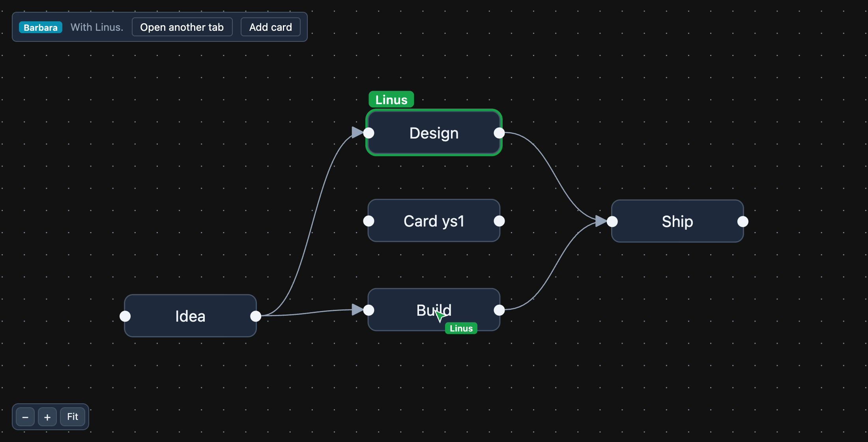This screenshot has height=442, width=868.
Task: Click the Idea card's left handle
Action: (125, 316)
